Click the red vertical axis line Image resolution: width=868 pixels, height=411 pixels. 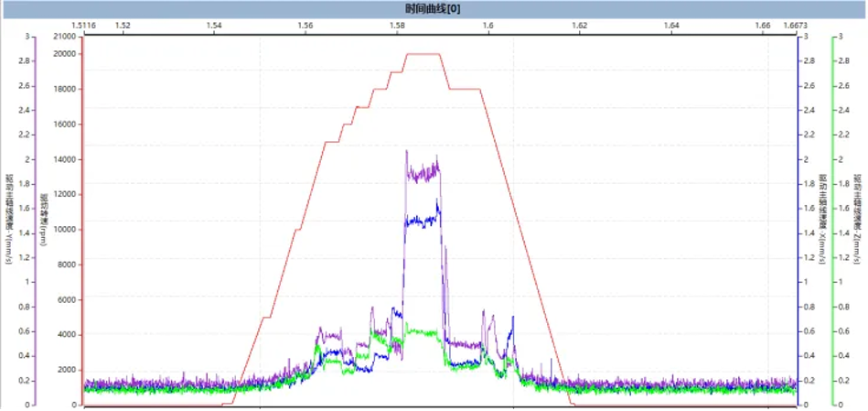pyautogui.click(x=83, y=220)
